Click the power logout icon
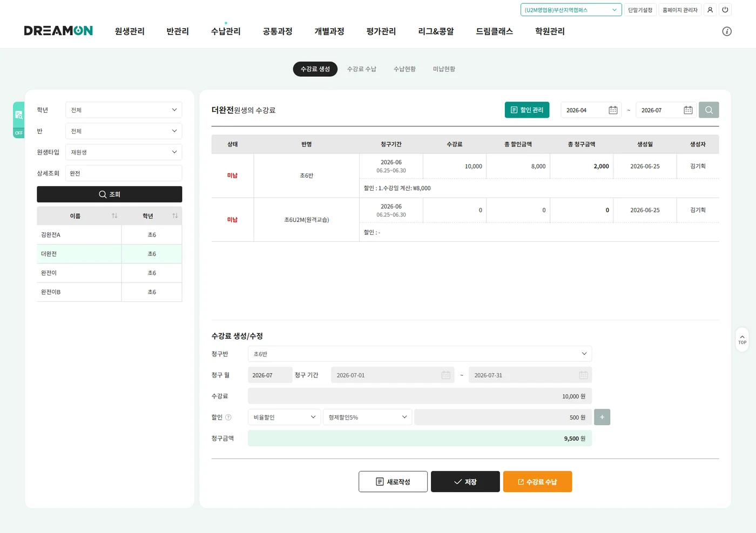The height and width of the screenshot is (533, 756). [725, 10]
